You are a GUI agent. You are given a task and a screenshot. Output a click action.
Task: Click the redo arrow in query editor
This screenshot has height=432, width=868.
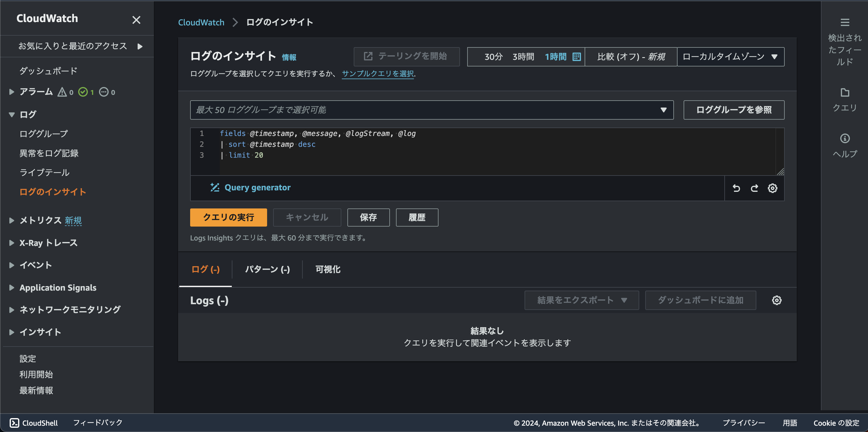[755, 188]
